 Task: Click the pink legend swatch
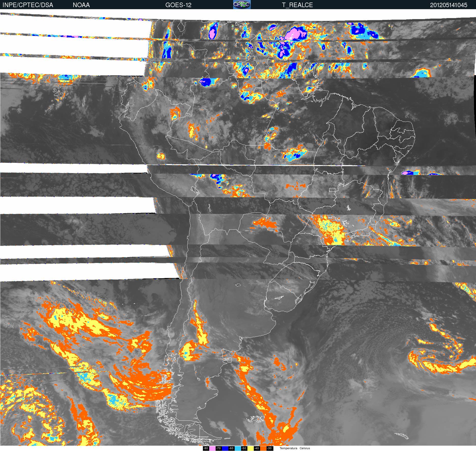point(212,448)
